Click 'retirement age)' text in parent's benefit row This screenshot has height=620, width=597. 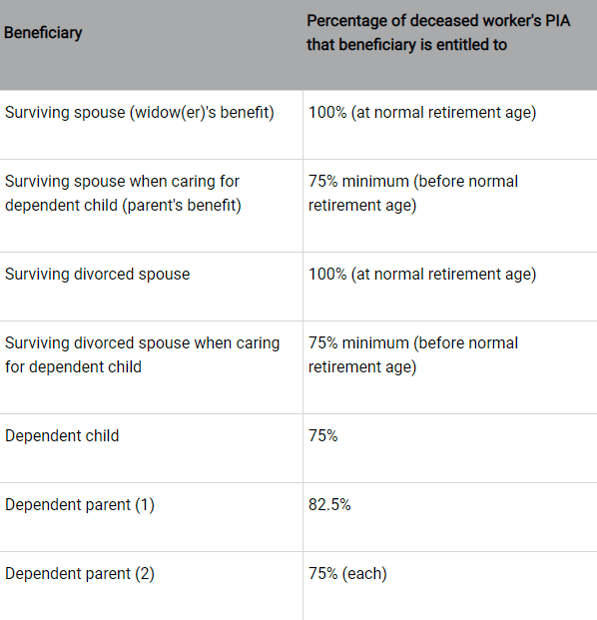coord(363,206)
